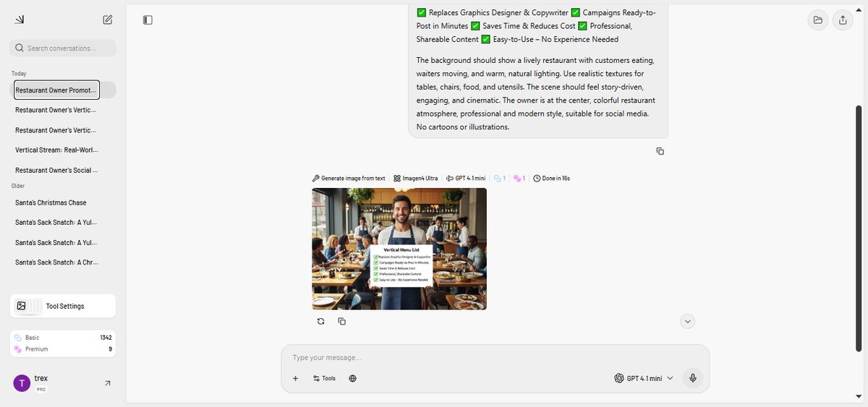Click the Premium credits coin icon

click(x=18, y=349)
